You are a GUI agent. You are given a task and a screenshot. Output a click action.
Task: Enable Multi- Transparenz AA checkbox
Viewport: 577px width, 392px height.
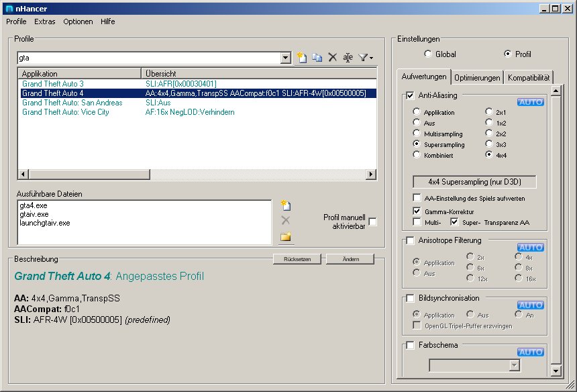(417, 222)
